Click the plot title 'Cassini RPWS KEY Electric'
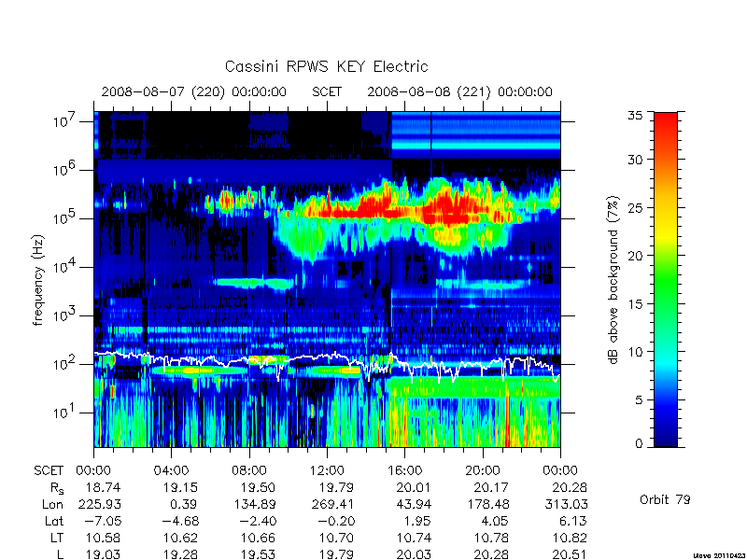The image size is (747, 560). point(326,66)
